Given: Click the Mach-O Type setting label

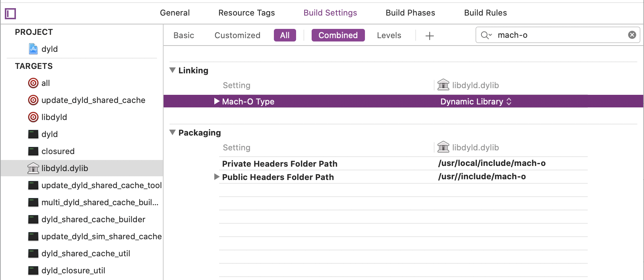Looking at the screenshot, I should [248, 101].
